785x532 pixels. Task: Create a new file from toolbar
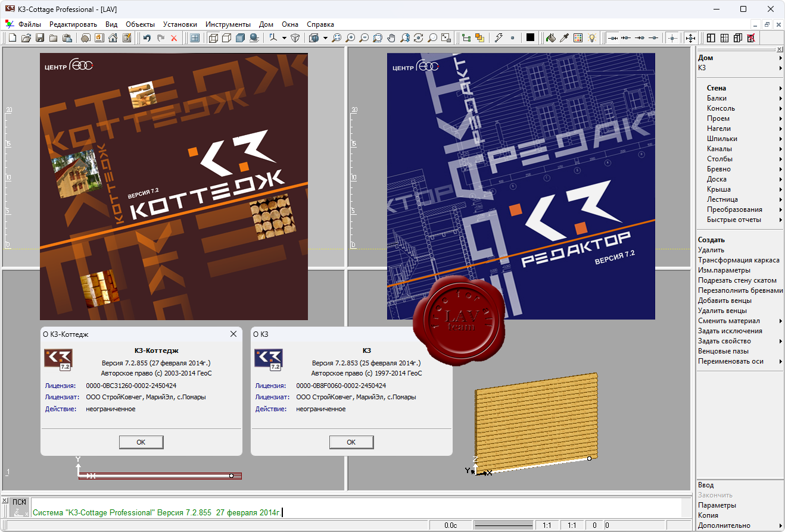coord(13,38)
